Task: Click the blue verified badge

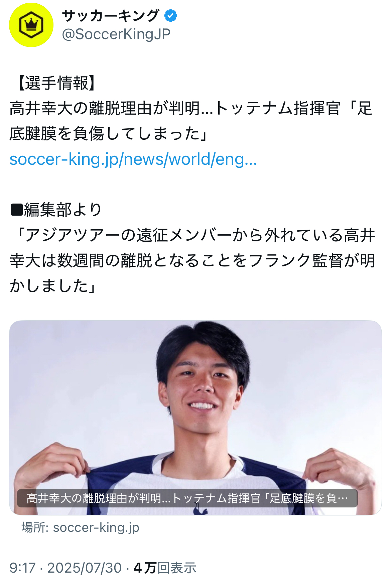Action: [171, 16]
